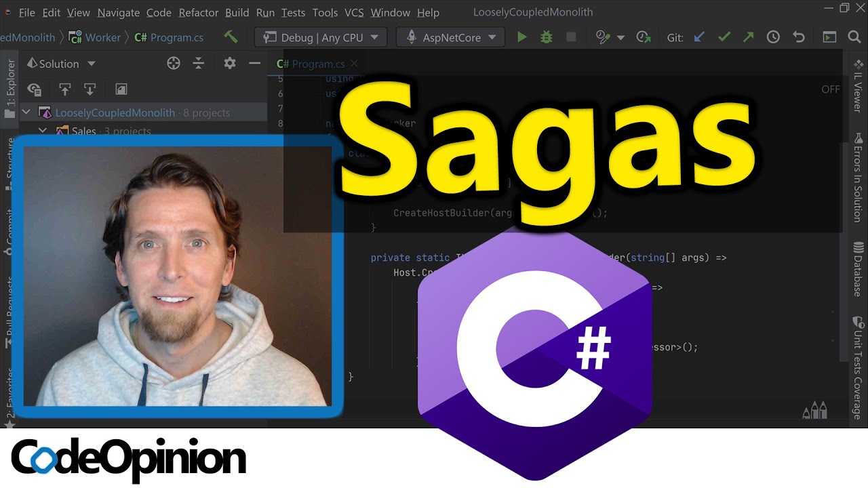The width and height of the screenshot is (868, 488).
Task: Open the View menu
Action: point(79,12)
